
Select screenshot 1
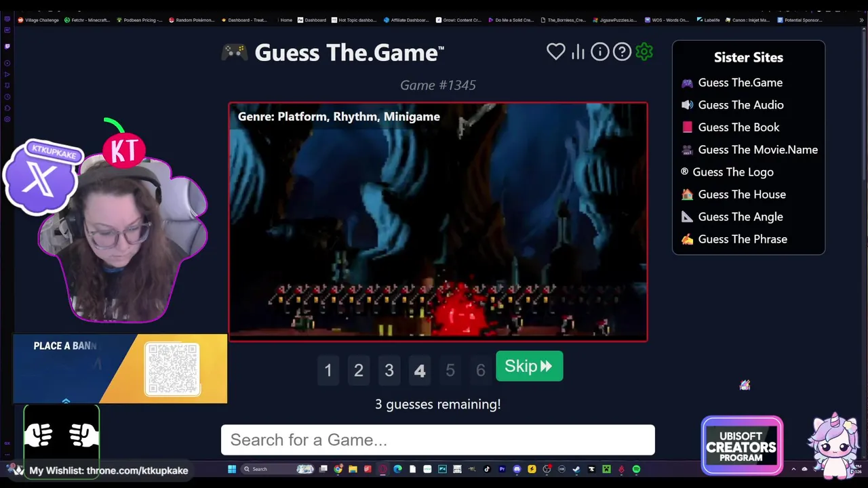click(328, 370)
